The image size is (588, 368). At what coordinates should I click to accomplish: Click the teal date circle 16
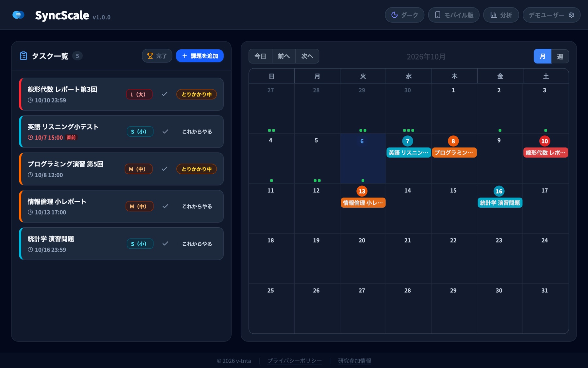click(499, 191)
